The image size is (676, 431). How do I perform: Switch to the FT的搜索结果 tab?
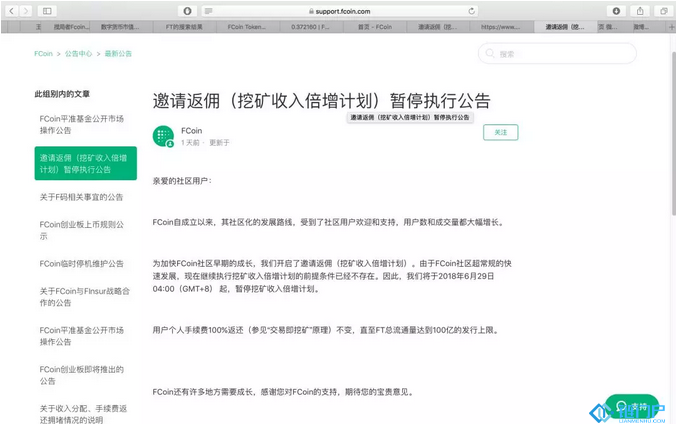pyautogui.click(x=182, y=27)
